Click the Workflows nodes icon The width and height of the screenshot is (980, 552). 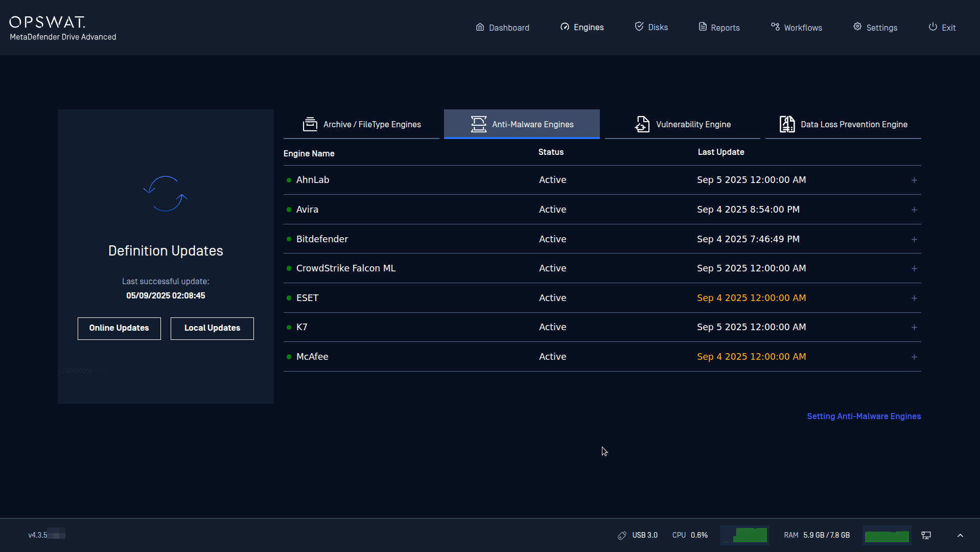(775, 27)
